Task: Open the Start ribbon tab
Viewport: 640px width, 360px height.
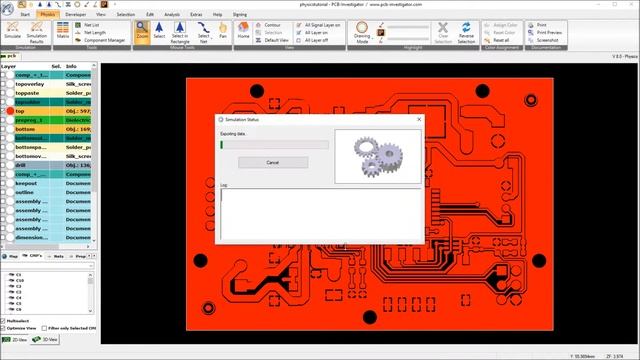Action: click(x=25, y=14)
